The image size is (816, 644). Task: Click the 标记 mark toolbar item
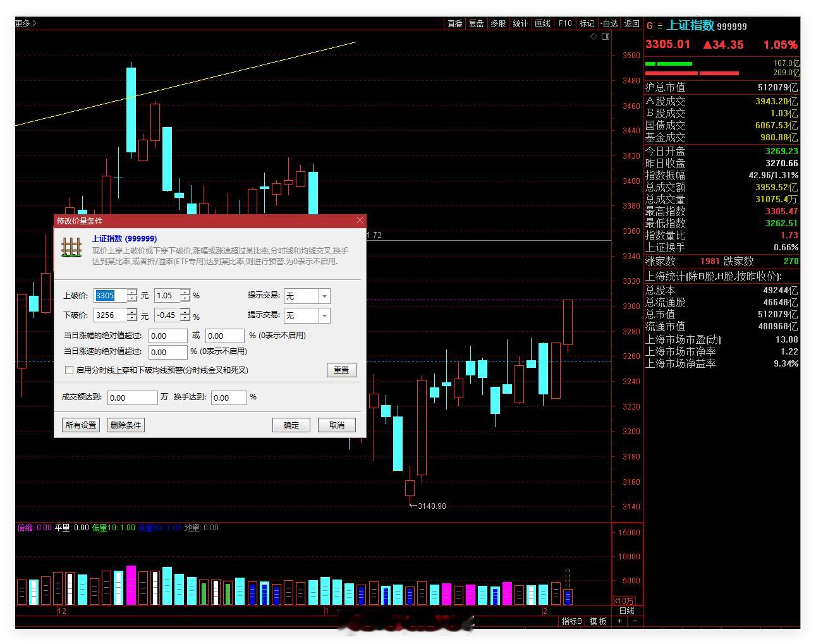pos(587,23)
